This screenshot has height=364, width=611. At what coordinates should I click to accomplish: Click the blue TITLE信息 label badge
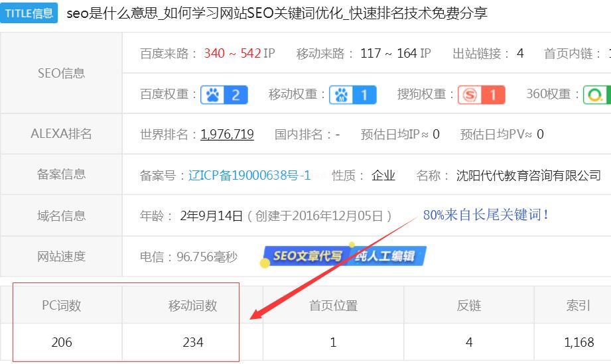(29, 13)
